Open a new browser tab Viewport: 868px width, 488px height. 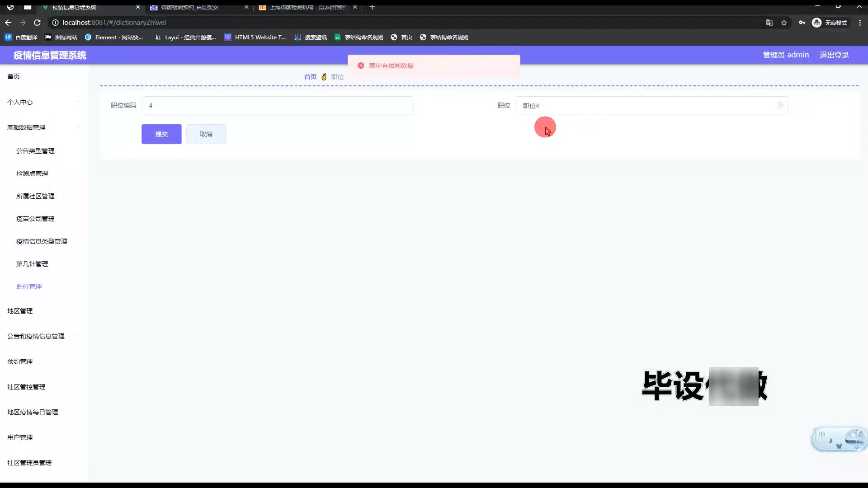[372, 7]
